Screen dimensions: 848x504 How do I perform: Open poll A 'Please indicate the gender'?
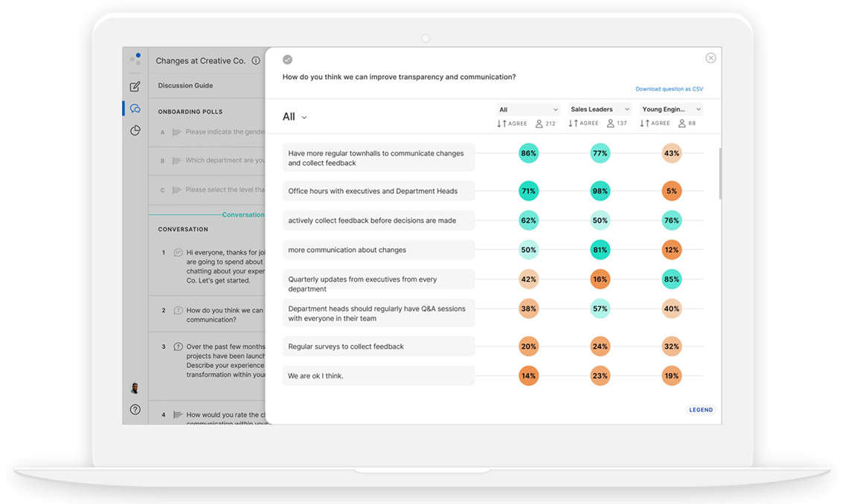(207, 132)
